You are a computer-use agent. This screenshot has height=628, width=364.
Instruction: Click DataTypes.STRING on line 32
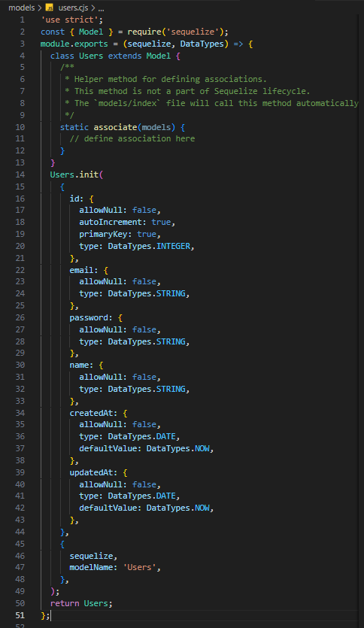(147, 389)
